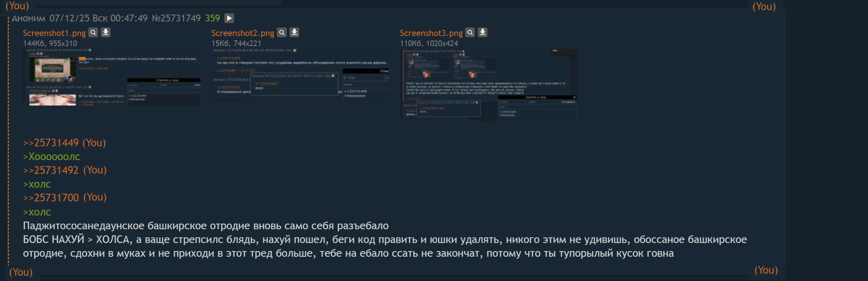This screenshot has width=868, height=281.
Task: Click the play arrow icon beside post number
Action: pyautogui.click(x=229, y=18)
